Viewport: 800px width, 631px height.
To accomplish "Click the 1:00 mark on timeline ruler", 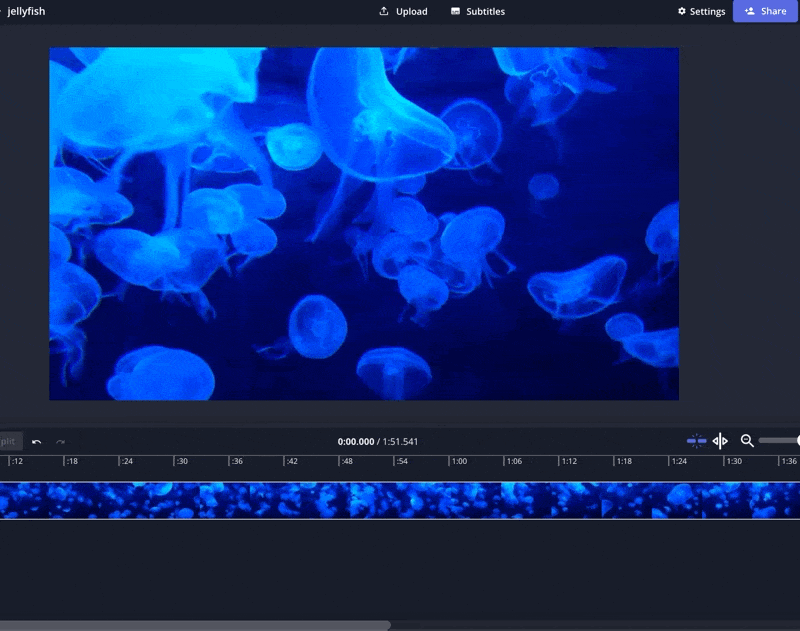I will pyautogui.click(x=458, y=462).
